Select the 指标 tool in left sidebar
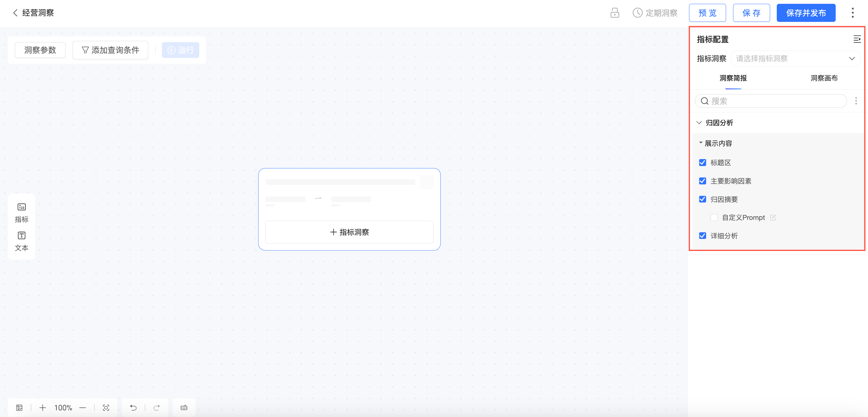This screenshot has height=417, width=868. [22, 212]
